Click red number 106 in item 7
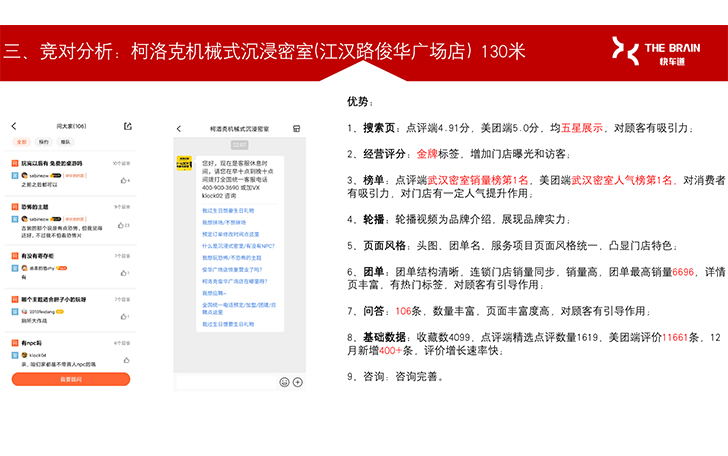Viewport: 728px width, 456px height. [403, 311]
